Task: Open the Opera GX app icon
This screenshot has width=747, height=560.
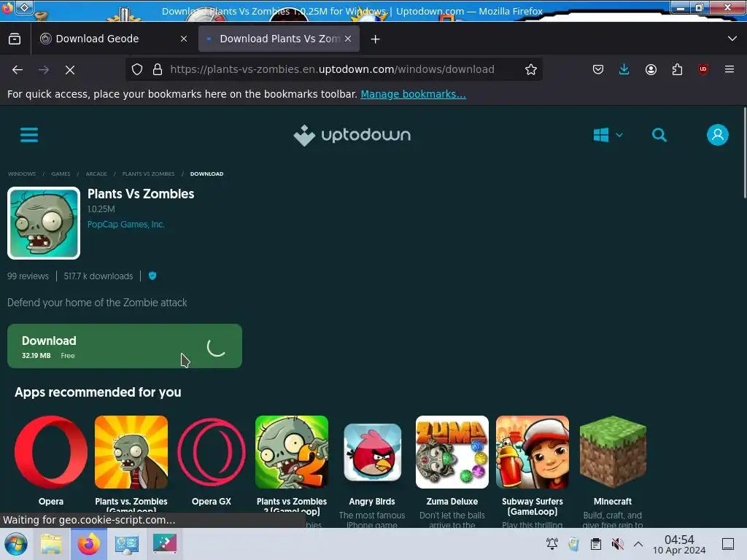Action: point(212,452)
